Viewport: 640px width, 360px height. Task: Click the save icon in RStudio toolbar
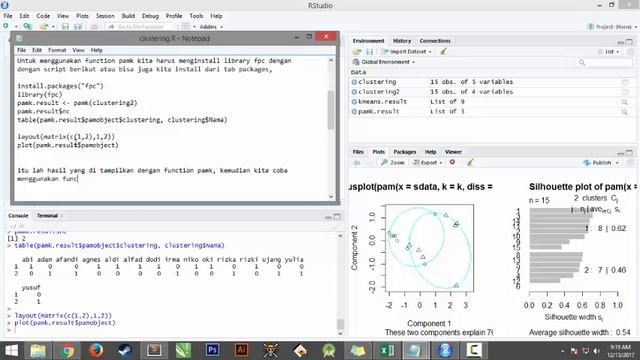pos(65,27)
